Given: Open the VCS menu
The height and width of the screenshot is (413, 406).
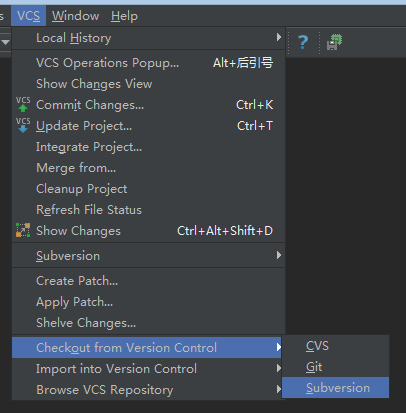Looking at the screenshot, I should (x=28, y=16).
